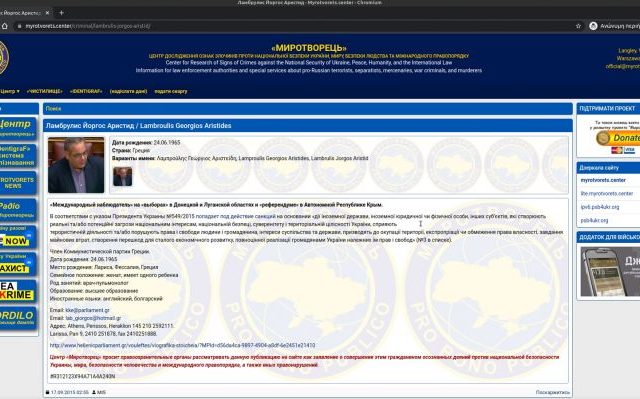Open the Krime sidebar banner
This screenshot has width=640, height=399.
17,291
